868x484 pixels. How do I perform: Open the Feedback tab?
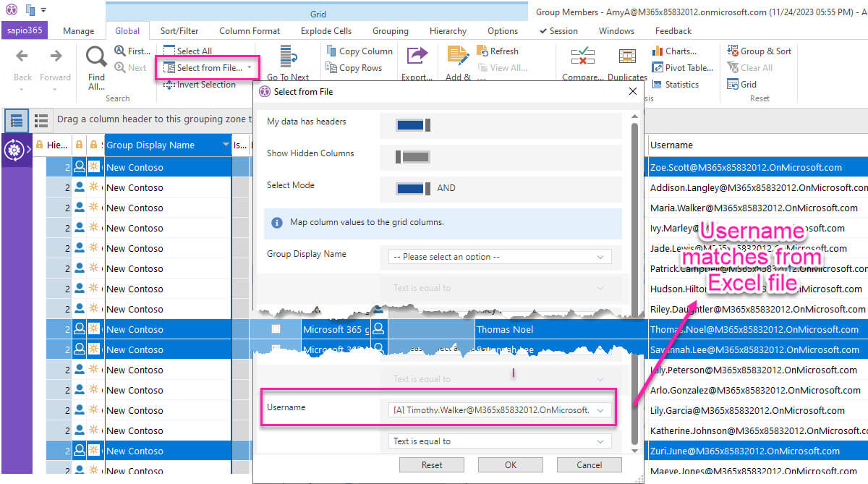[x=673, y=31]
